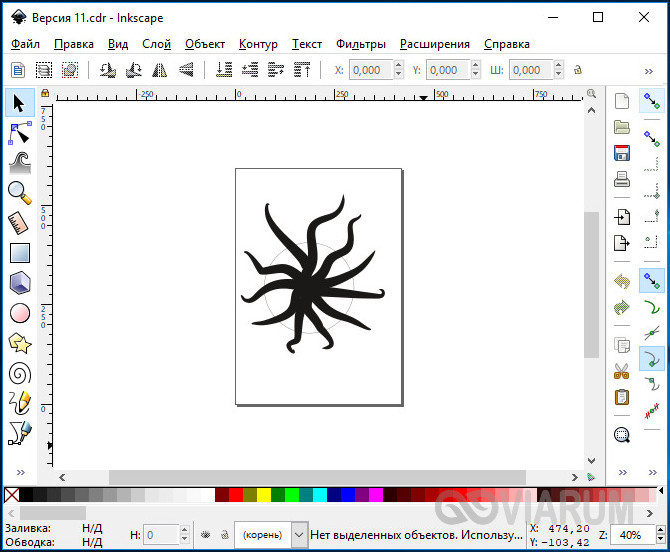The width and height of the screenshot is (670, 552).
Task: Click the no-color X swatch
Action: click(x=12, y=495)
